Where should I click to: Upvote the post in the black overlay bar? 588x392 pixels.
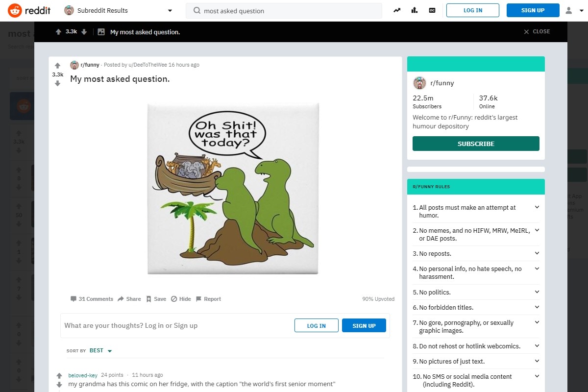59,32
